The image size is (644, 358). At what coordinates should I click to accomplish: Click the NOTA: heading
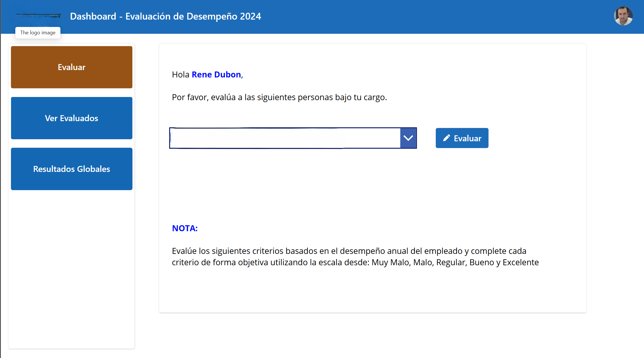pos(185,228)
